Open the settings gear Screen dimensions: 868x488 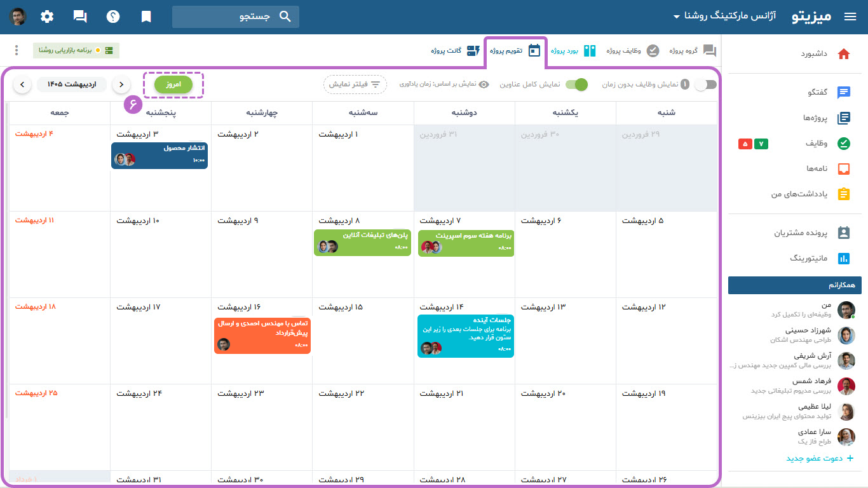point(47,17)
